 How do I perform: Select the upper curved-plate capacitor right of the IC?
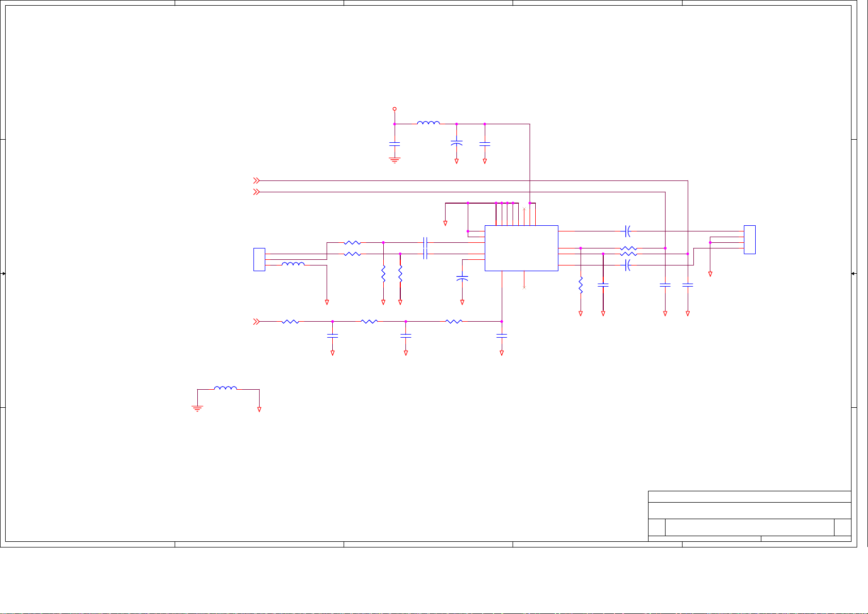tap(627, 230)
